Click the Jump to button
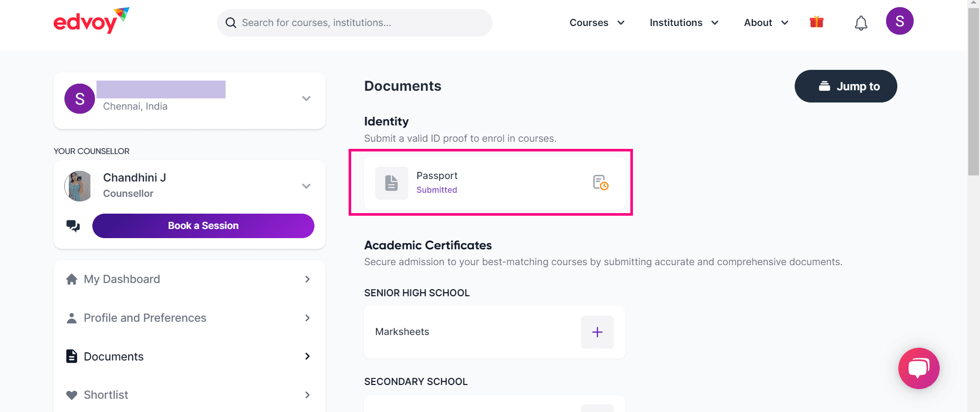Screen dimensions: 980x412 pyautogui.click(x=846, y=86)
